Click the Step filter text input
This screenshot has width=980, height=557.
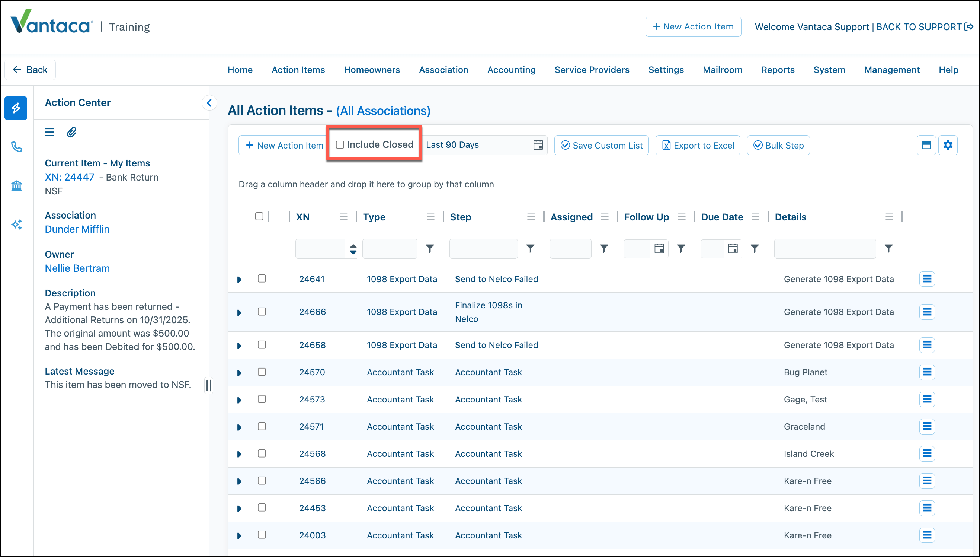point(484,249)
